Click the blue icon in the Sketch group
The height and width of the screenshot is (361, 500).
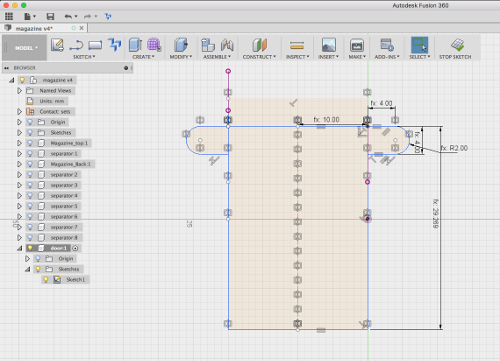(114, 45)
